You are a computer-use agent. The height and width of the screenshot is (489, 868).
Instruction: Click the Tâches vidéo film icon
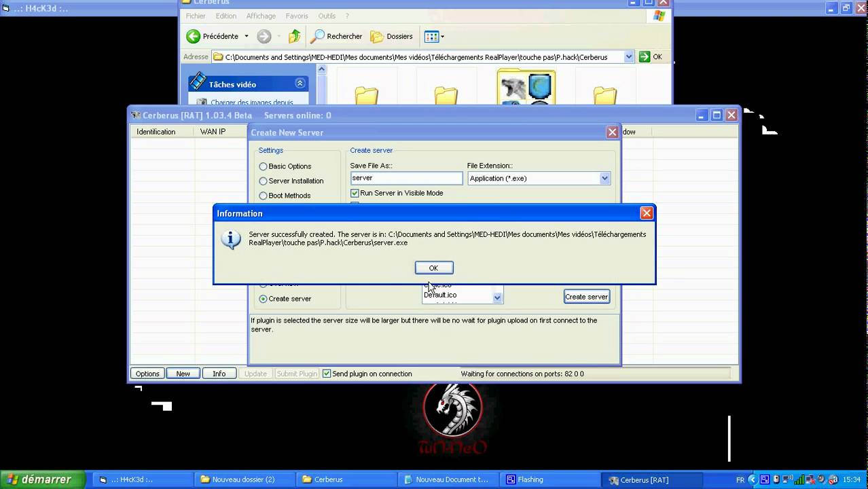click(198, 81)
